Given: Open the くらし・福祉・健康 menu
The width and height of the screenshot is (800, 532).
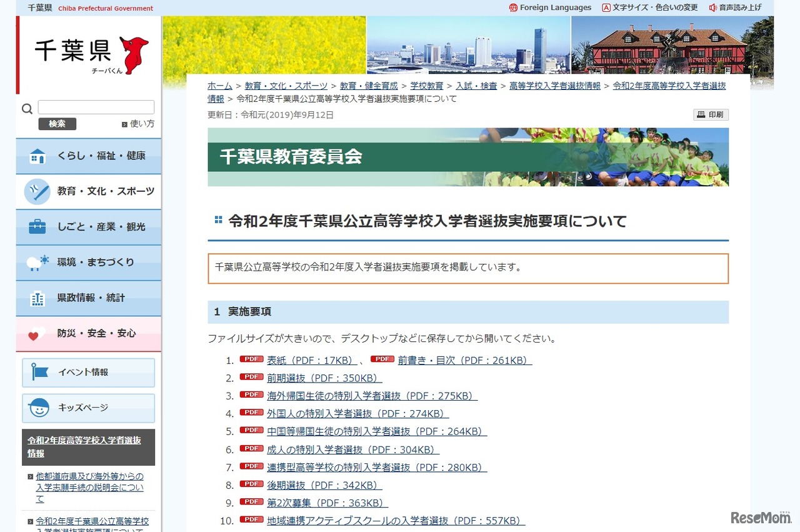Looking at the screenshot, I should [x=89, y=156].
